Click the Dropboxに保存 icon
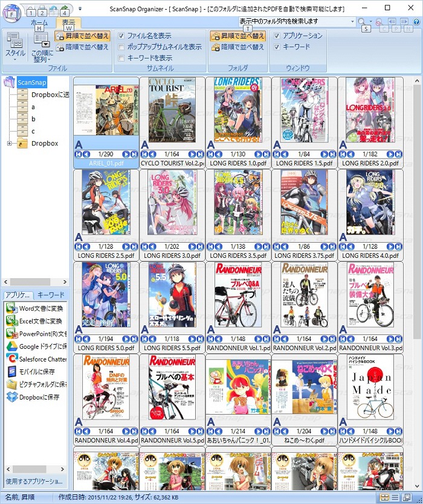Screen dimensions: 423x504 click(11, 397)
